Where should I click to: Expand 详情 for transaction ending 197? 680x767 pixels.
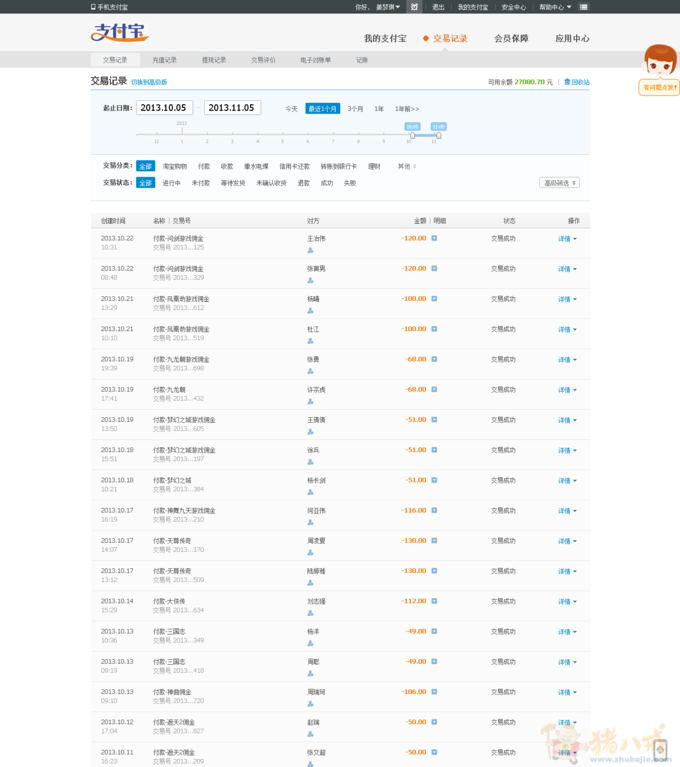567,451
